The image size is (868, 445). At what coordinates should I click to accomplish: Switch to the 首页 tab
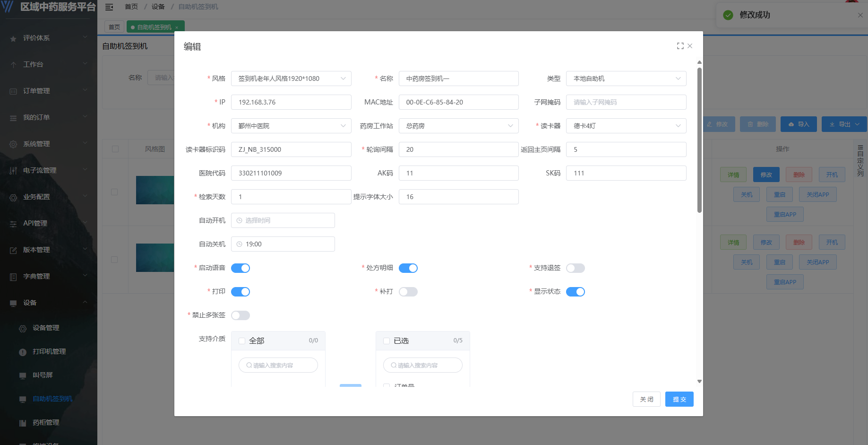click(x=114, y=26)
